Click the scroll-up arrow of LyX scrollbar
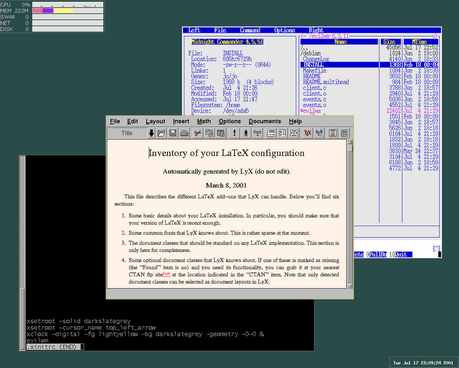This screenshot has width=459, height=368. pos(350,142)
